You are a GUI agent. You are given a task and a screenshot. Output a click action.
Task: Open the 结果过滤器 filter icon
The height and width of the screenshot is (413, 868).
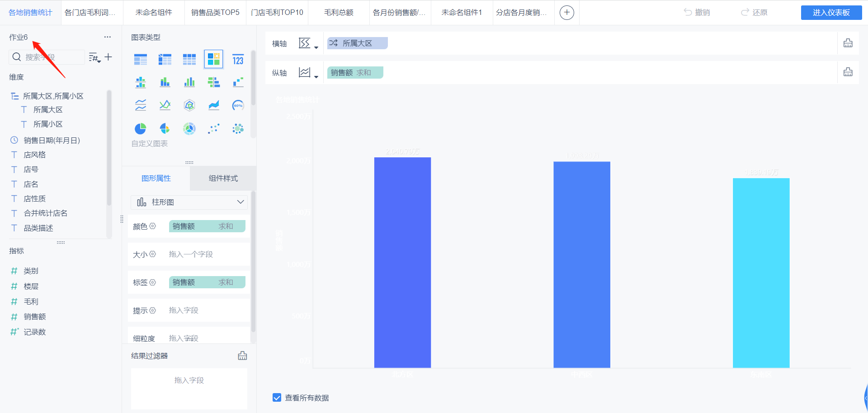[x=243, y=356]
